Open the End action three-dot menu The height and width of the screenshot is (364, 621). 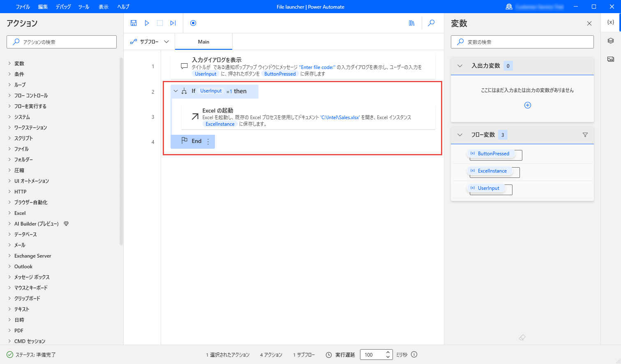click(x=208, y=141)
